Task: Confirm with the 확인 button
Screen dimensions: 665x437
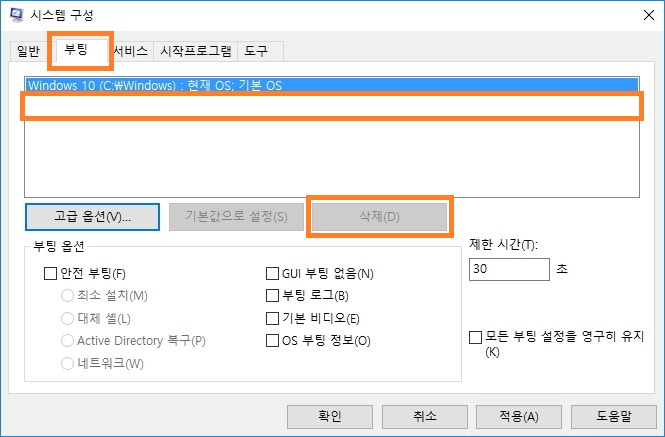Action: tap(330, 416)
